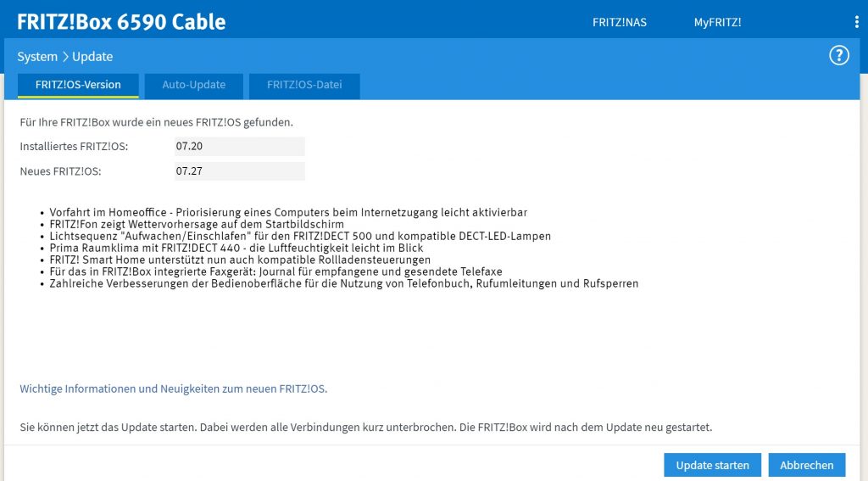Click the new FRITZ!OS 07.27 field

click(x=239, y=171)
